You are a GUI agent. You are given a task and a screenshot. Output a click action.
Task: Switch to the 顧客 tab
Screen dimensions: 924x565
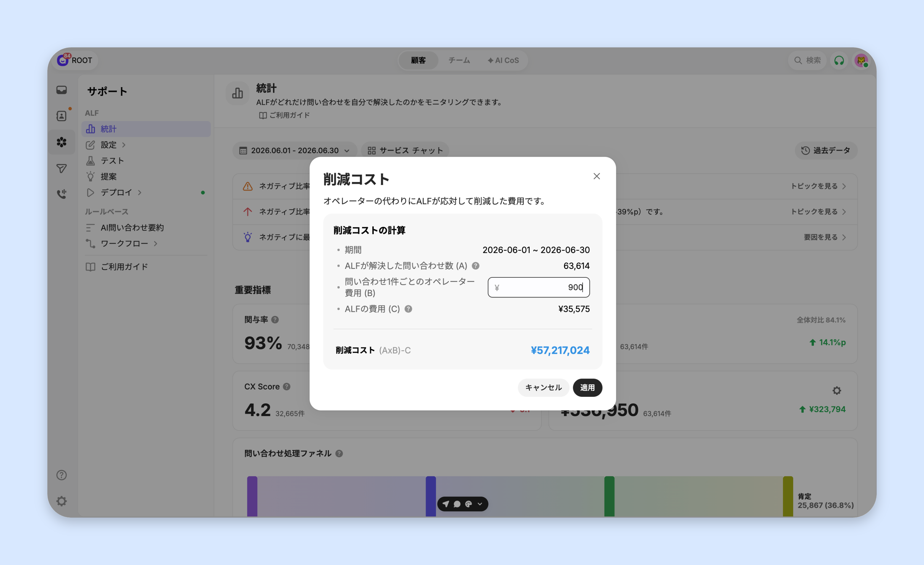tap(418, 60)
